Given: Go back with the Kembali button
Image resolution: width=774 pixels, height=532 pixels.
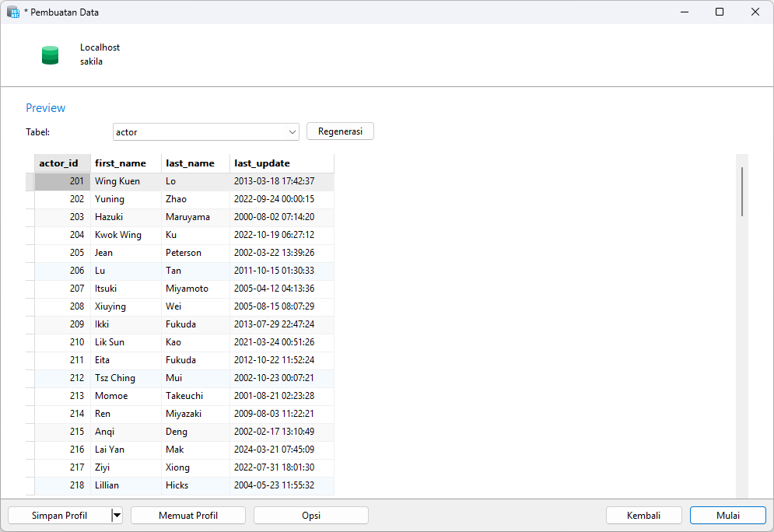Looking at the screenshot, I should (x=643, y=515).
